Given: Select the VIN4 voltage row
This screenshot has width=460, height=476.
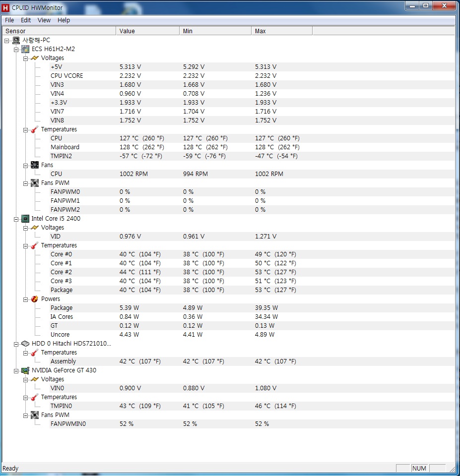Looking at the screenshot, I should [x=252, y=94].
